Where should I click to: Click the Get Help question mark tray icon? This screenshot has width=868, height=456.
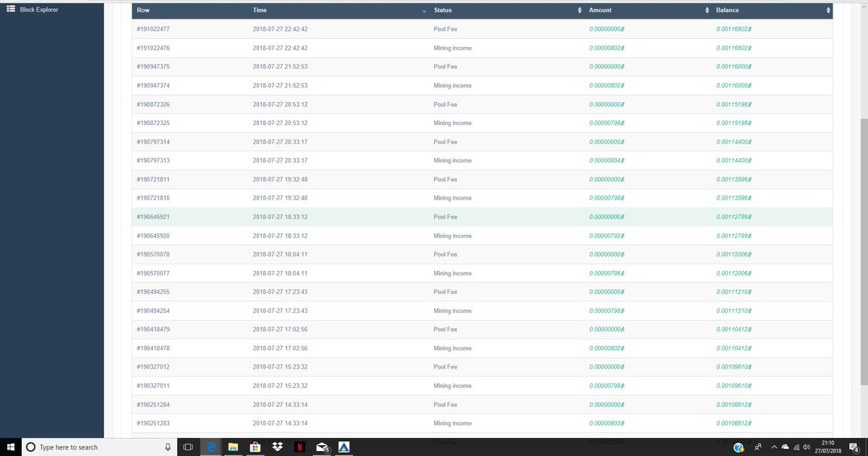coord(738,447)
